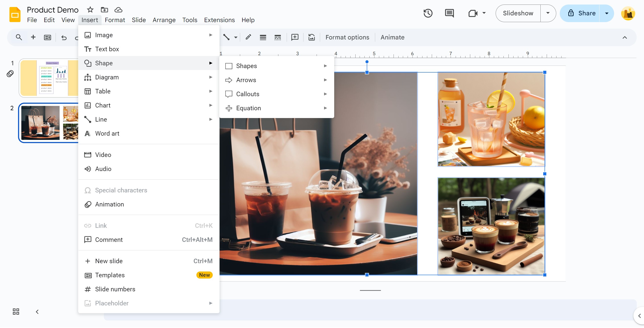Expand the video call dropdown arrow
The height and width of the screenshot is (328, 644).
point(484,13)
